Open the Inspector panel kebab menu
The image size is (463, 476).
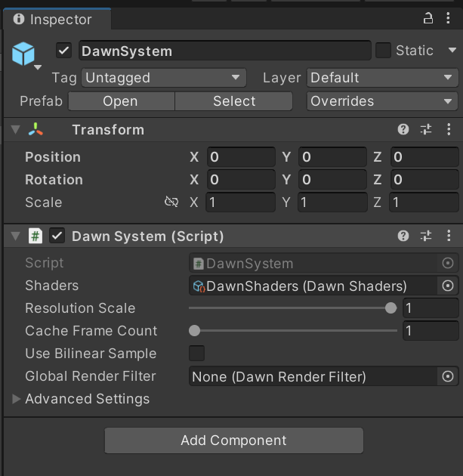(x=449, y=20)
